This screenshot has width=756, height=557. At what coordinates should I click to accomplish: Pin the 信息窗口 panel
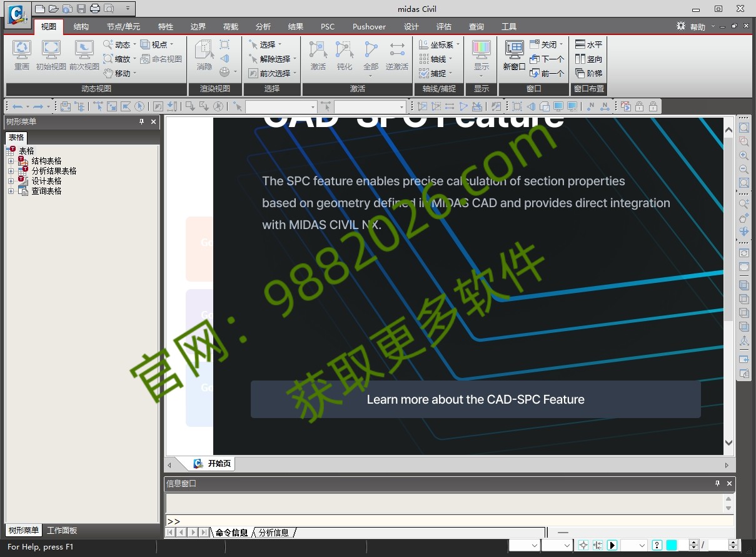(x=717, y=484)
